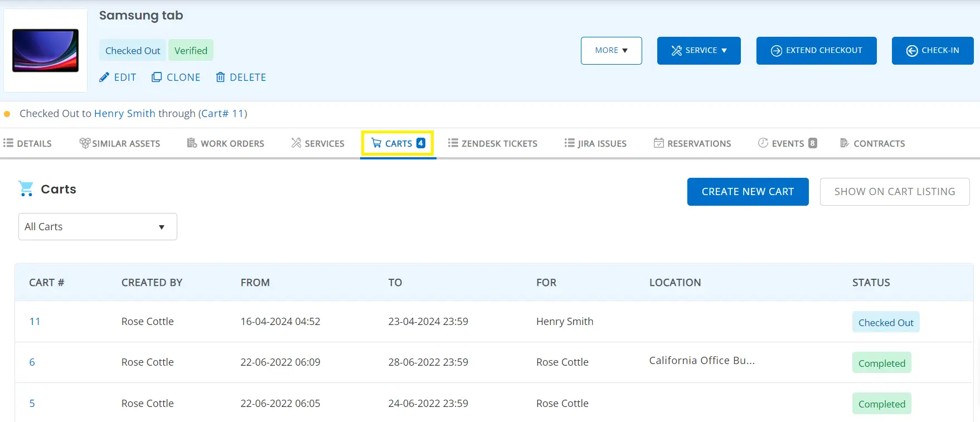Image resolution: width=980 pixels, height=422 pixels.
Task: Open cart number 6 link
Action: [x=32, y=362]
